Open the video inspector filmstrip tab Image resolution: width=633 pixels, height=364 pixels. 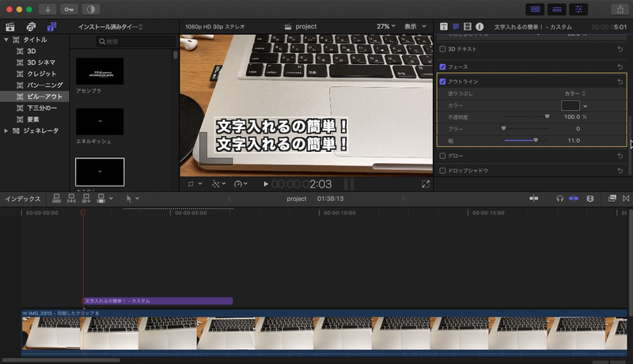[x=468, y=27]
